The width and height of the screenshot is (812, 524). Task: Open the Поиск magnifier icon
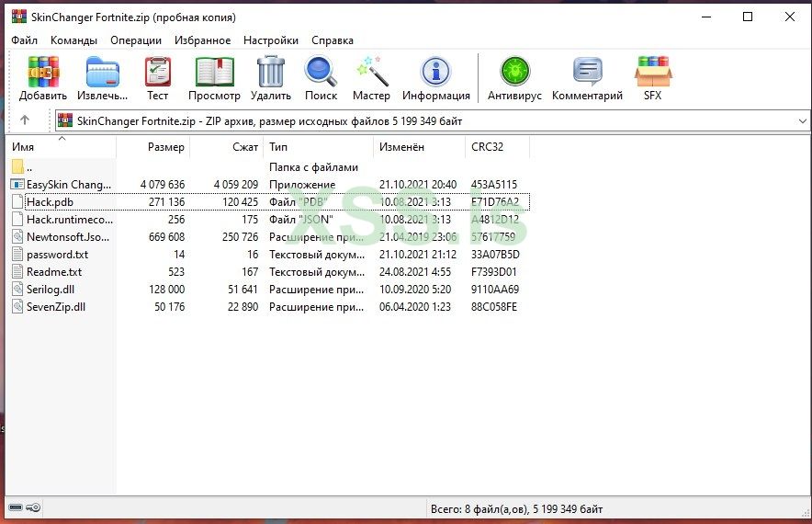click(321, 72)
